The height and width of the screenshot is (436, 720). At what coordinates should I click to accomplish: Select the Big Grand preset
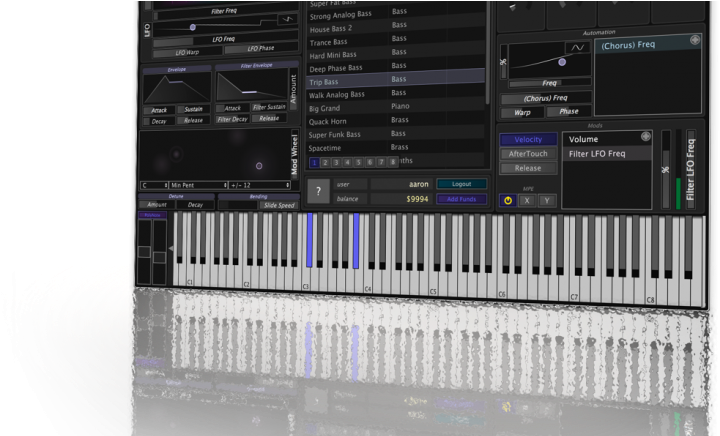395,107
